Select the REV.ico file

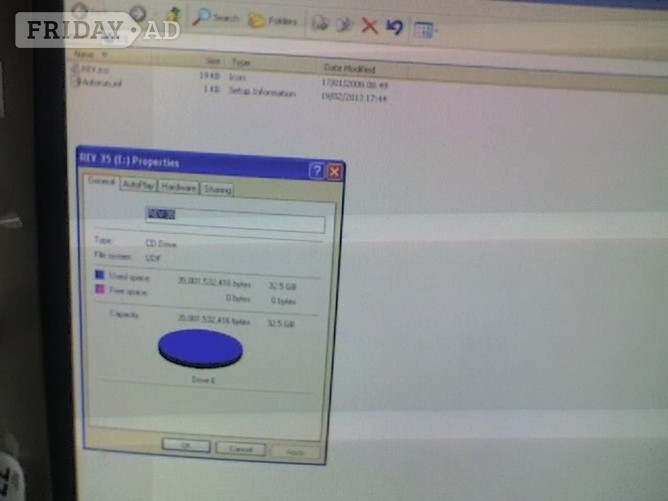click(x=95, y=69)
